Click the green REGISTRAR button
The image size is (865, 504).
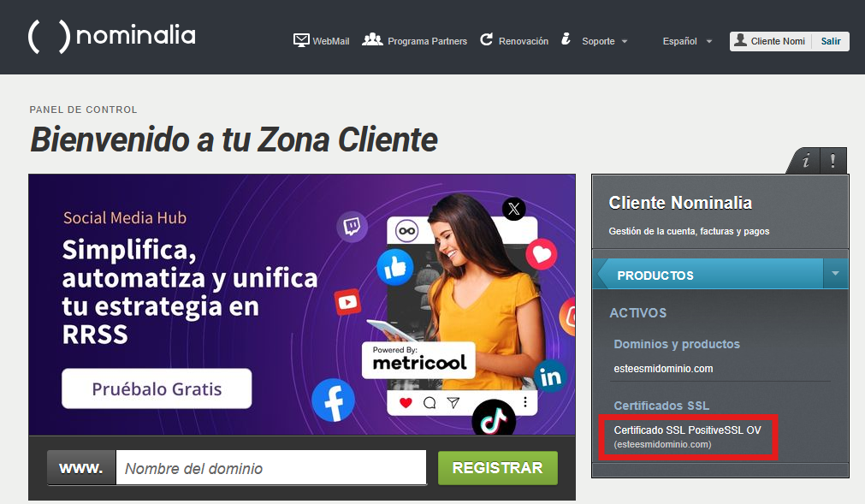click(x=498, y=467)
